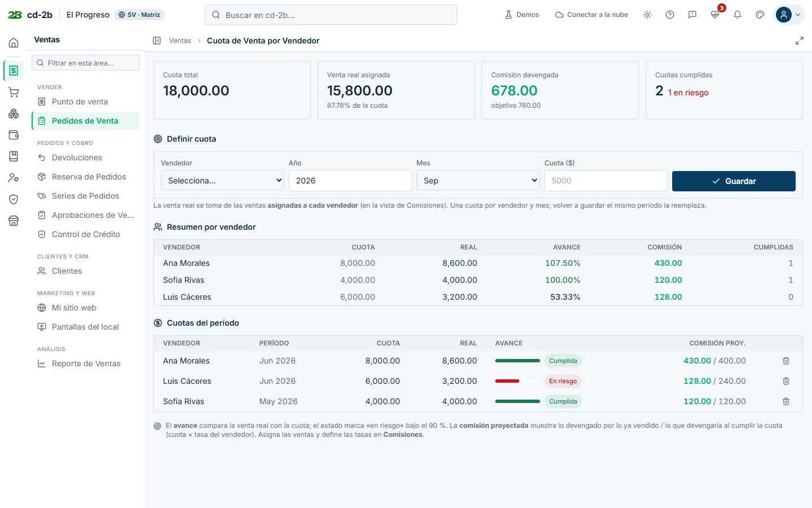Go to Ventas breadcrumb link

(x=180, y=41)
